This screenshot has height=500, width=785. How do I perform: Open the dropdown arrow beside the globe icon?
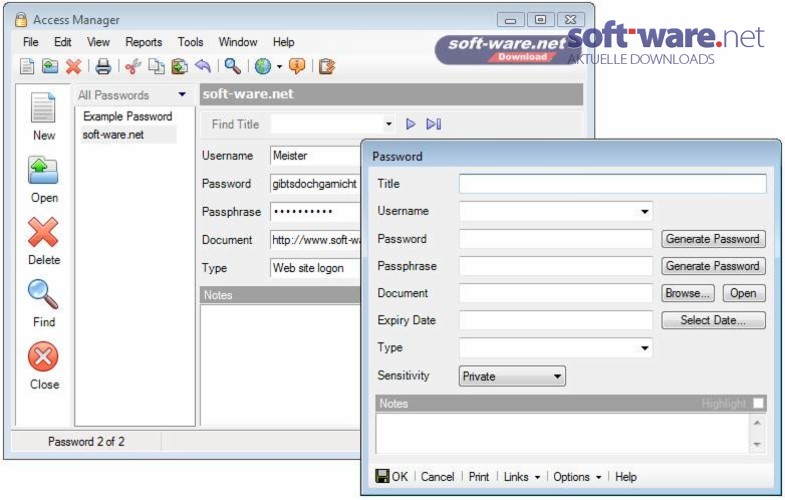(x=279, y=67)
